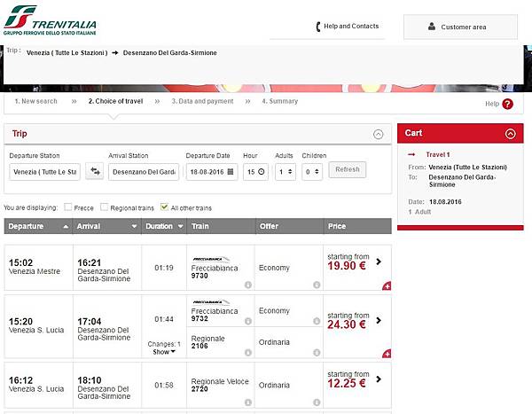This screenshot has height=414, width=532.
Task: Expand Show changes for 15:20 trip
Action: coord(164,352)
